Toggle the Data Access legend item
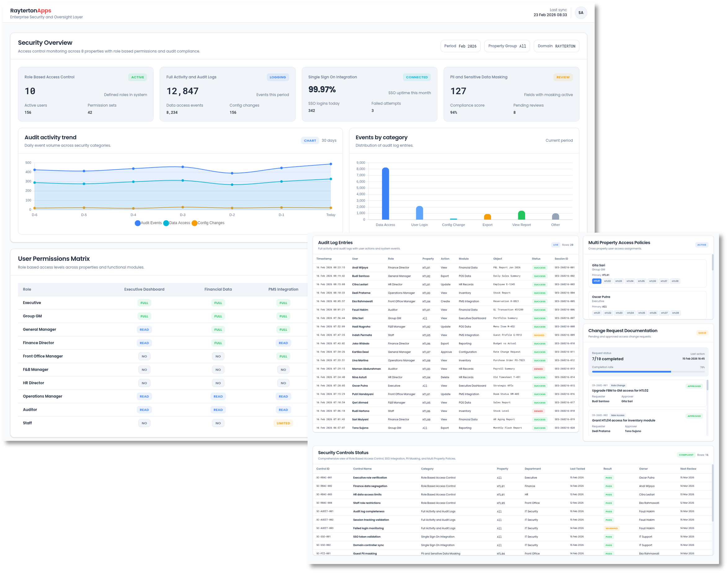 tap(177, 222)
